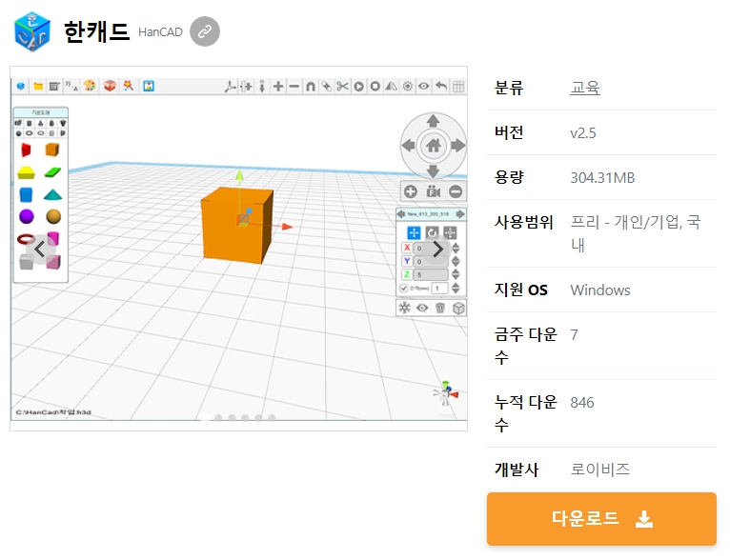Click the magnet snap icon
This screenshot has width=730, height=560.
tap(310, 86)
